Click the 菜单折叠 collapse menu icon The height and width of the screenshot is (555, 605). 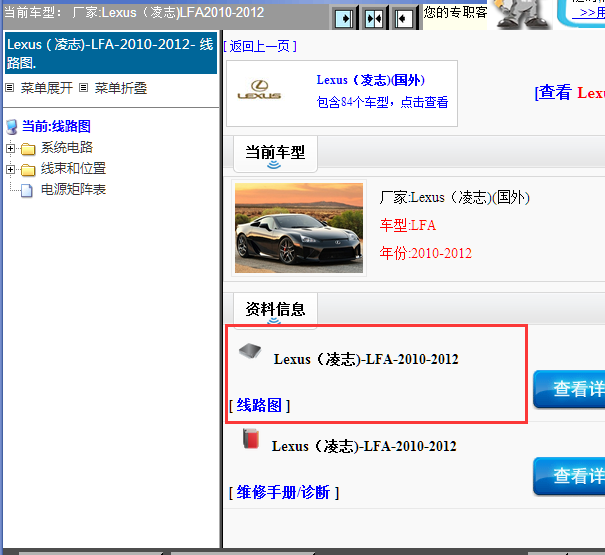83,88
